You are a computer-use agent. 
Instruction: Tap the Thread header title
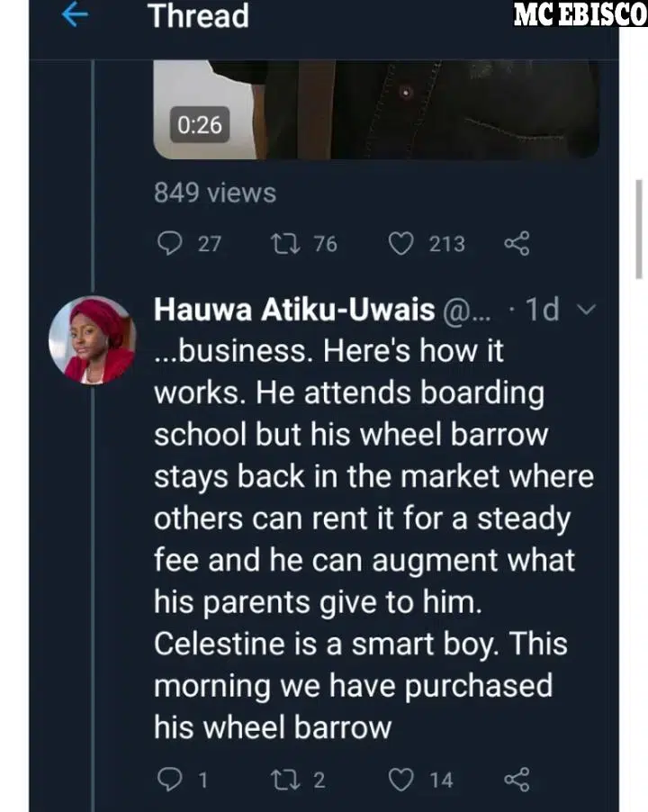199,15
